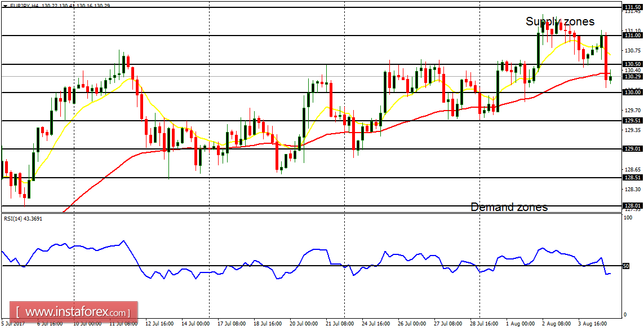Click the 130.75 price scale value
Screen dimensions: 644x330
632,51
